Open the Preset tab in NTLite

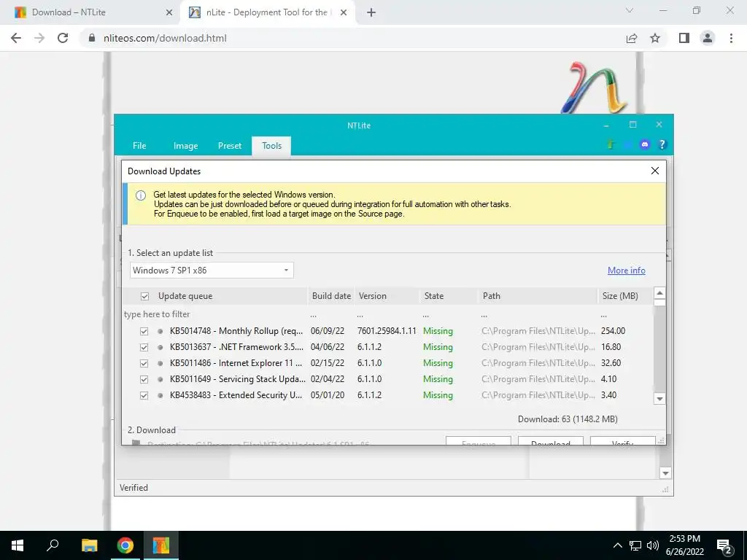230,146
